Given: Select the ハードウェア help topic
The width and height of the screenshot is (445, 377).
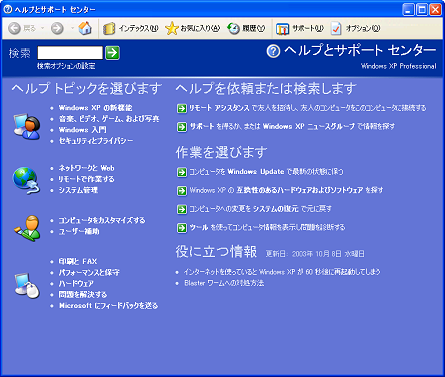Looking at the screenshot, I should [x=76, y=283].
